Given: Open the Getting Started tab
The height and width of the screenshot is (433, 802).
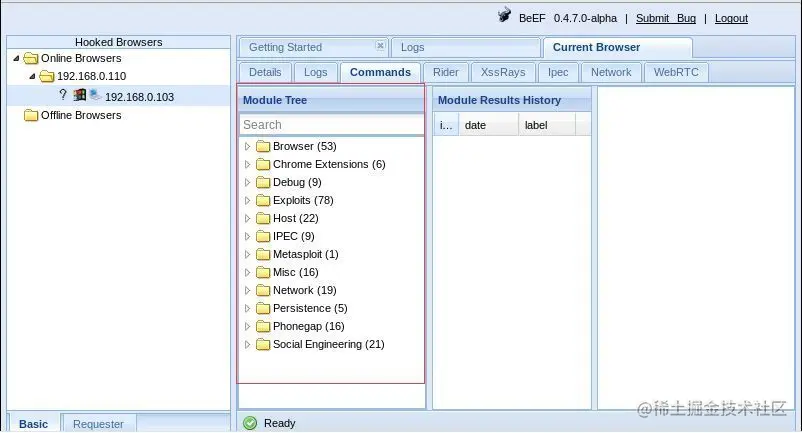Looking at the screenshot, I should click(314, 48).
